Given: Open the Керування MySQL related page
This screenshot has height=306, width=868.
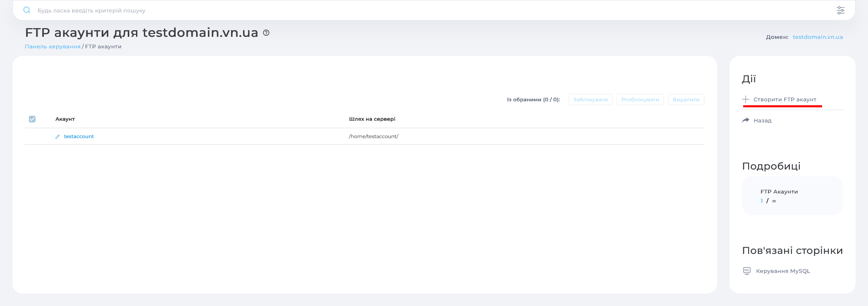Looking at the screenshot, I should pyautogui.click(x=783, y=271).
